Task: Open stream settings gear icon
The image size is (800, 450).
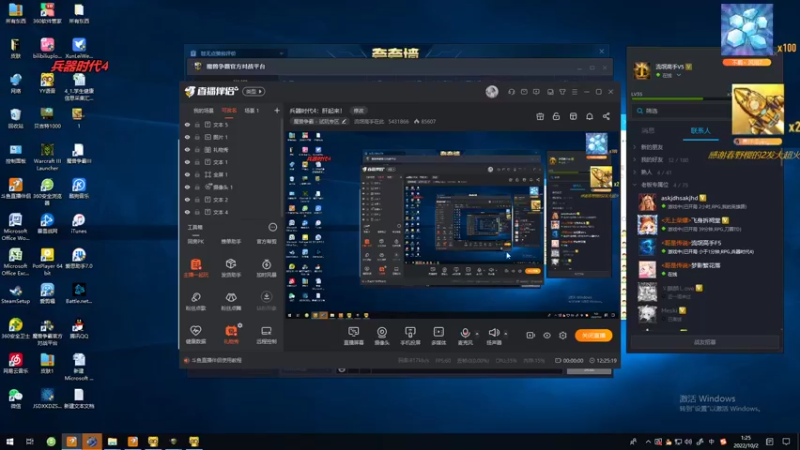Action: point(563,335)
